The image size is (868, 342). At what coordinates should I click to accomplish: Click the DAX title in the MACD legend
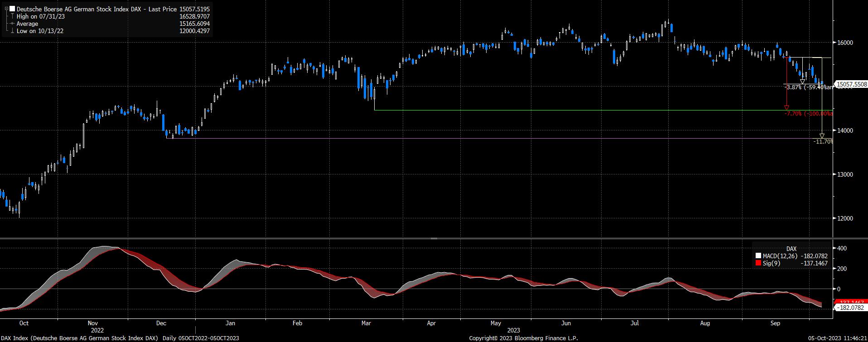(x=791, y=249)
